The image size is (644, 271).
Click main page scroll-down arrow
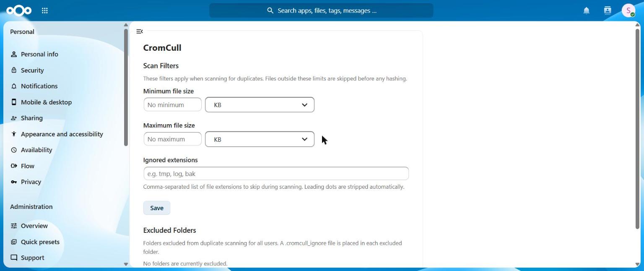[638, 264]
